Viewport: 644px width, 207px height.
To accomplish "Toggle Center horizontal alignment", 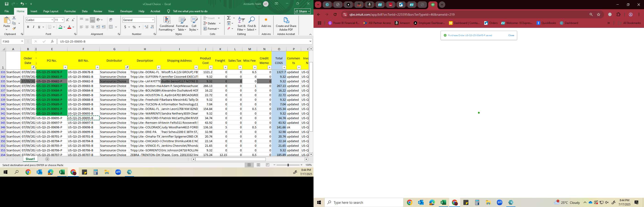I will click(87, 27).
